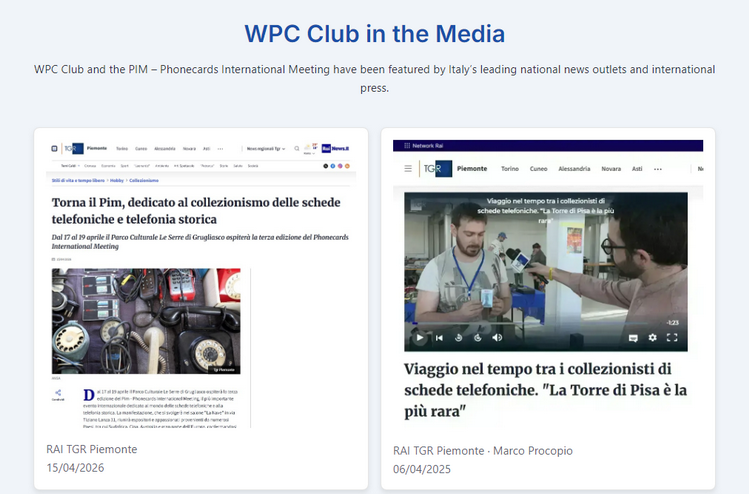
Task: Open the Collezionismo breadcrumb link
Action: (144, 181)
